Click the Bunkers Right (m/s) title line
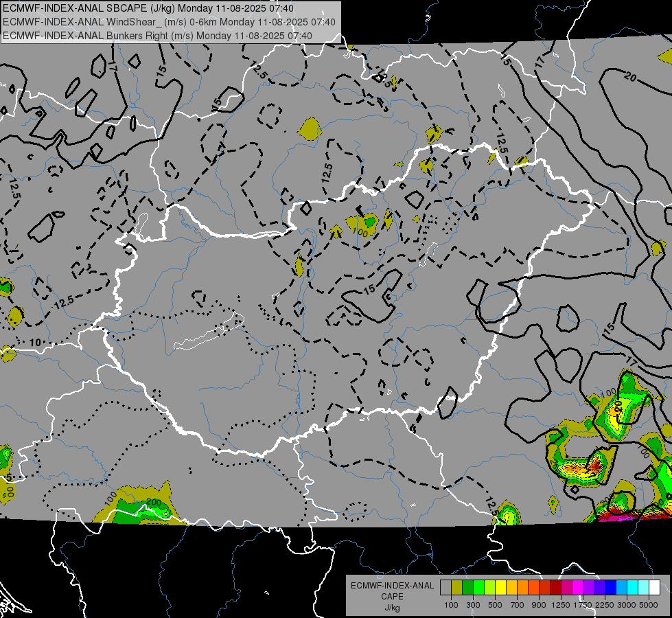This screenshot has width=672, height=618. pyautogui.click(x=157, y=36)
